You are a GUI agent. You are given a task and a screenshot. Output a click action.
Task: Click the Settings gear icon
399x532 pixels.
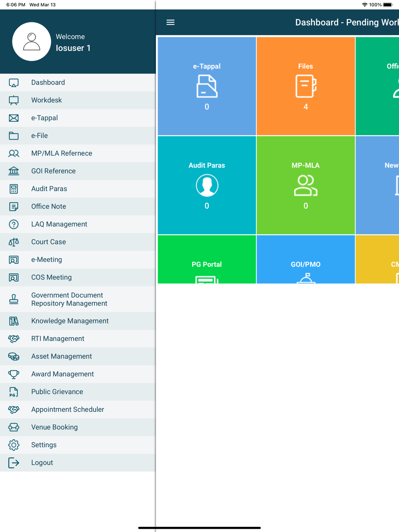pos(14,445)
